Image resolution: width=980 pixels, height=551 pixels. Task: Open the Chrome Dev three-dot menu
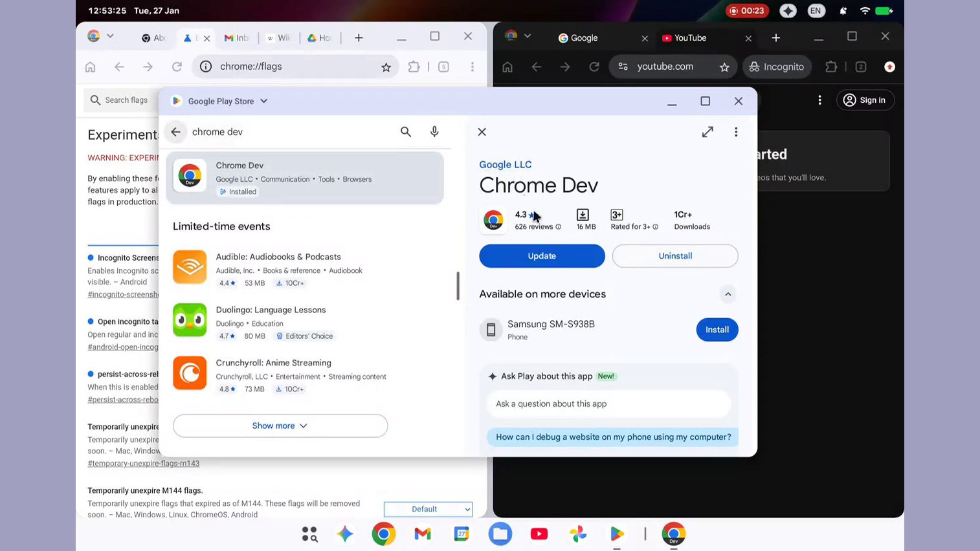coord(736,131)
